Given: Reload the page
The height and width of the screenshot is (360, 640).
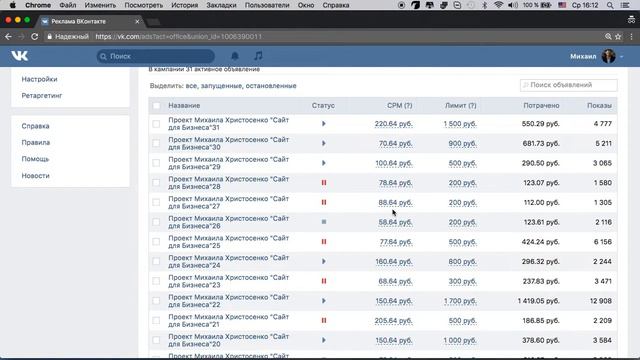Looking at the screenshot, I should click(x=35, y=36).
